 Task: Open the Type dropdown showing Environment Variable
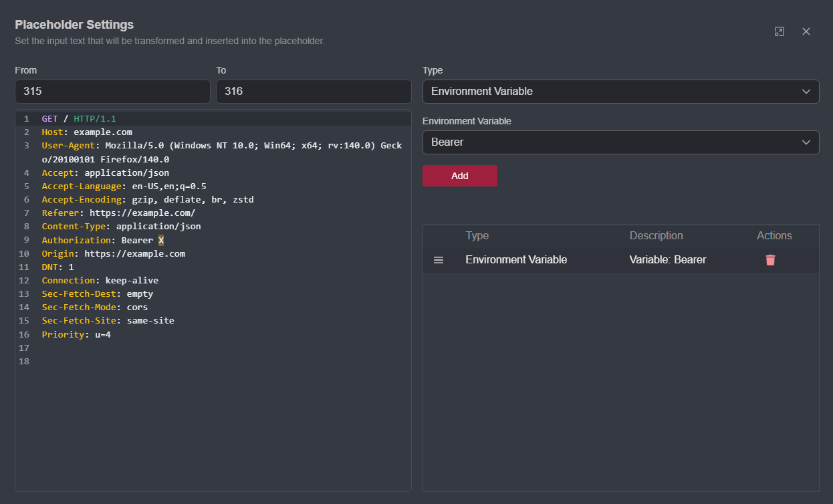620,91
